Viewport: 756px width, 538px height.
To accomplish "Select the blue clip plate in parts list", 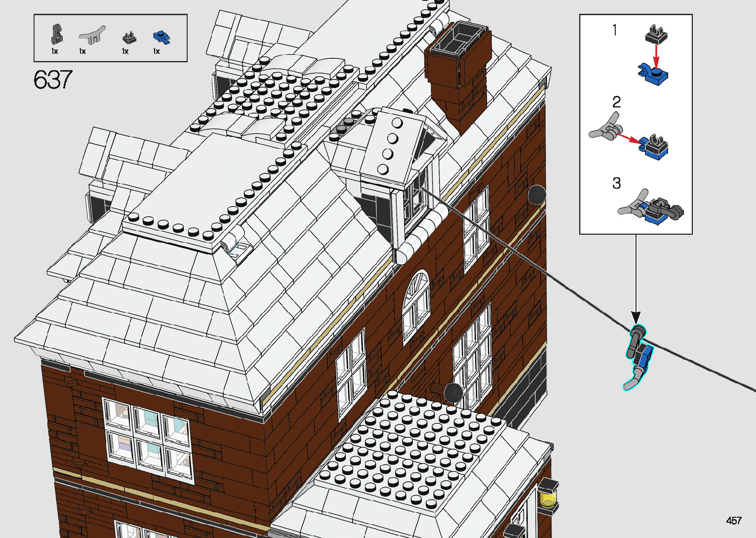I will 161,37.
